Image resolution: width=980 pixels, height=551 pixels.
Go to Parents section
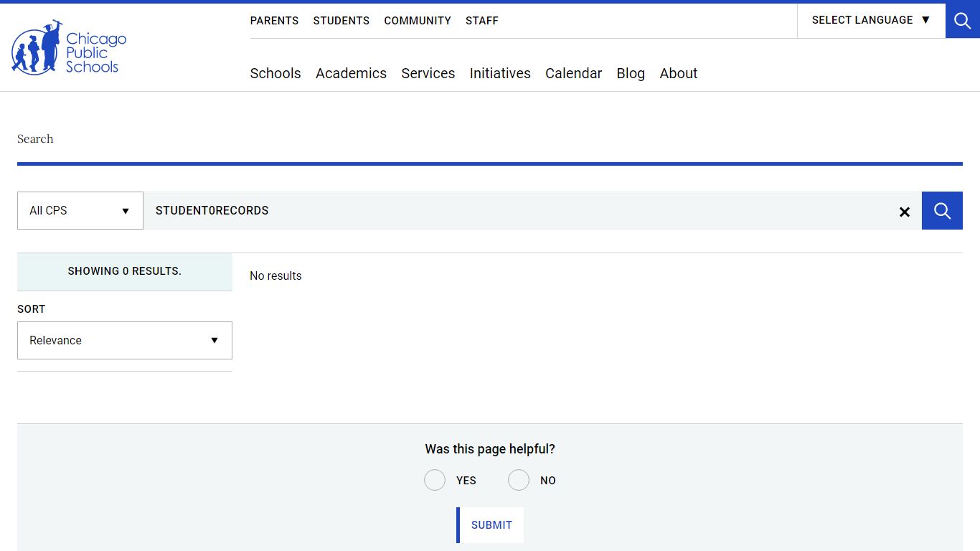pos(274,21)
